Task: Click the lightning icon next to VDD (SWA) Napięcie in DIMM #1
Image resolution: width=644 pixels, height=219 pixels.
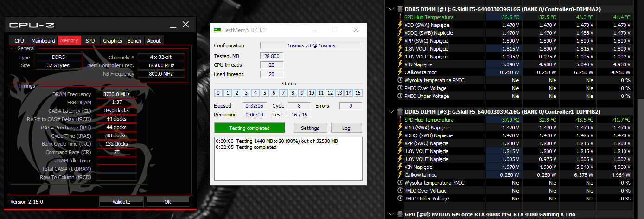Action: [x=401, y=25]
